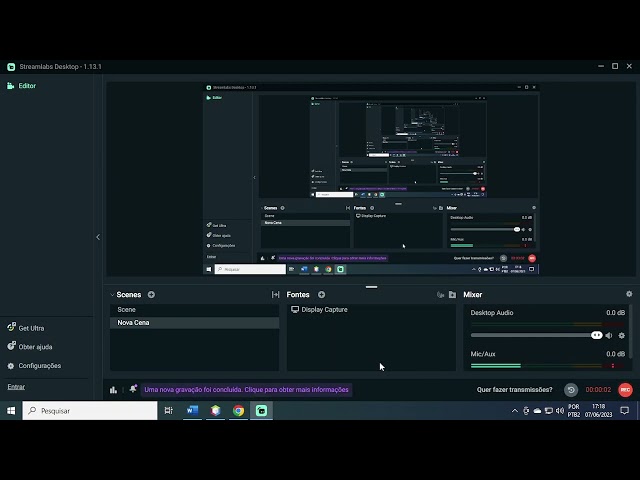The width and height of the screenshot is (640, 480).
Task: Open the Windows Start menu
Action: tap(11, 411)
